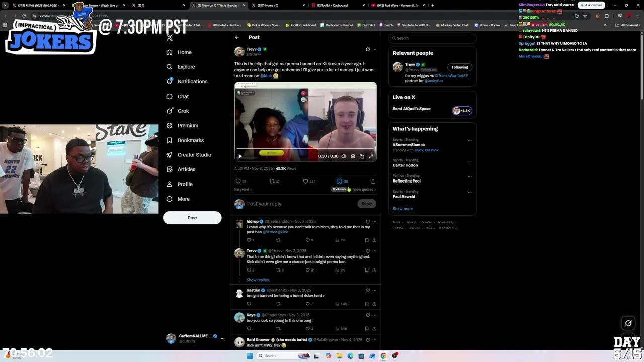Screen dimensions: 644x362
Task: Open Chat in the X sidebar
Action: coord(178,96)
